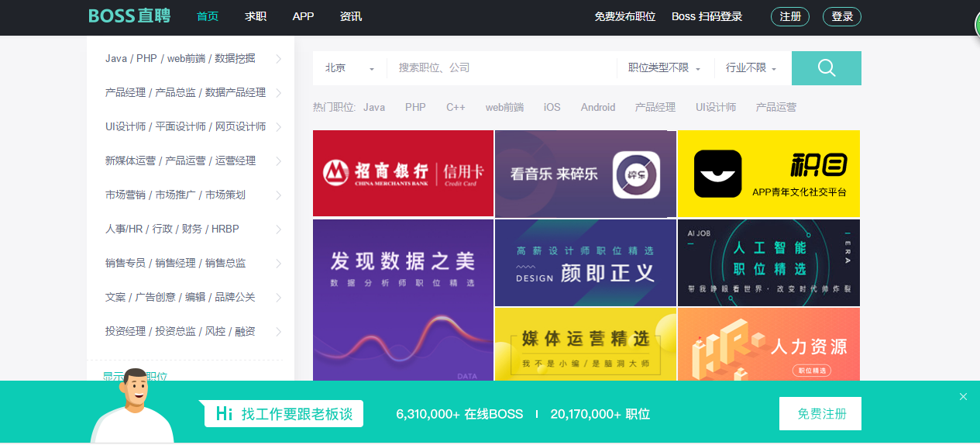Select hot position 产品经理
This screenshot has height=445, width=980.
coord(655,108)
